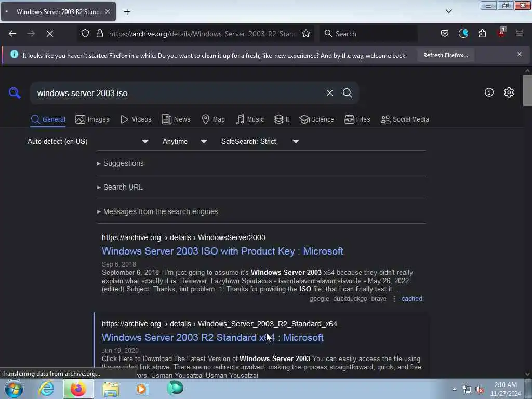Stop loading the page

tap(50, 34)
